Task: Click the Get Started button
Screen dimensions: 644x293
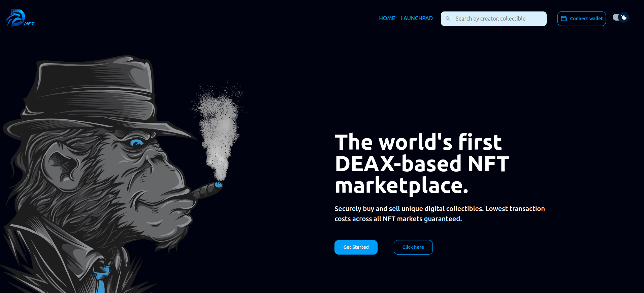Action: 356,247
